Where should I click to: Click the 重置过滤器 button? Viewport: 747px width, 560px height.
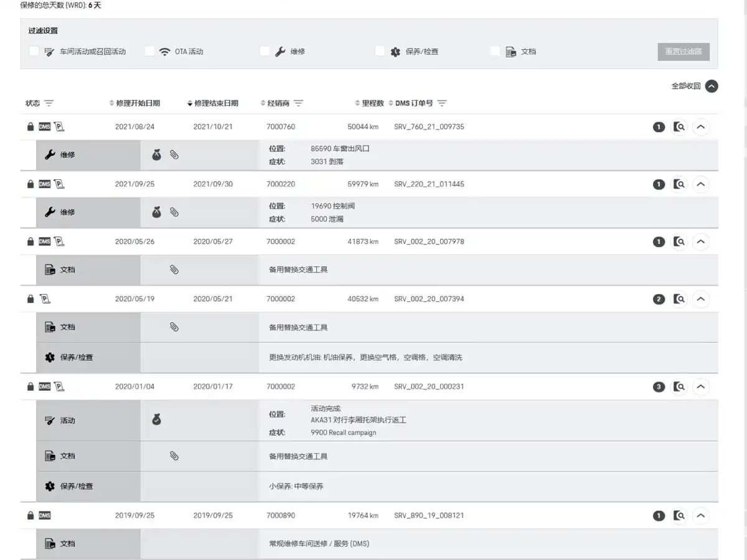[684, 52]
